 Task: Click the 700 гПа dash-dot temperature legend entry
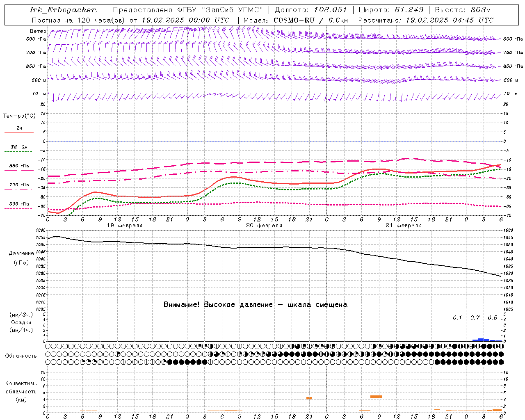19,186
